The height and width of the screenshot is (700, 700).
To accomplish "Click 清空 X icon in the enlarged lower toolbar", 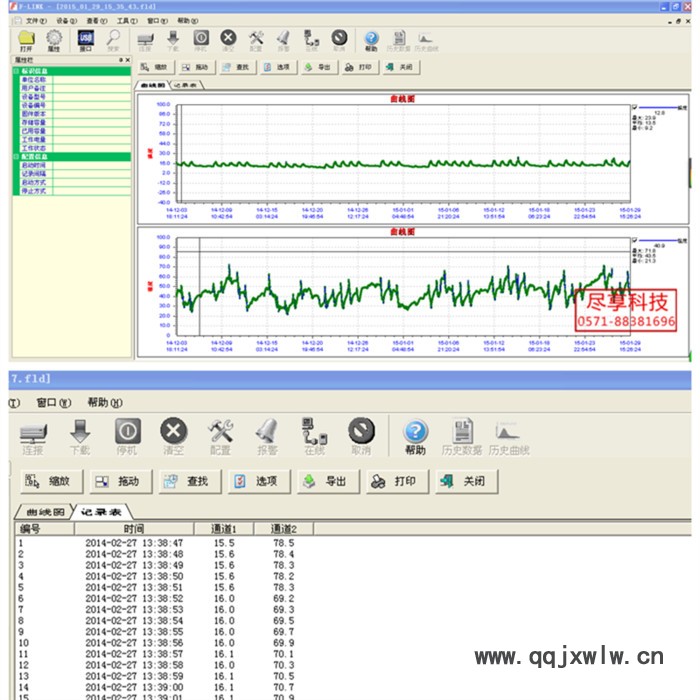I will [173, 437].
